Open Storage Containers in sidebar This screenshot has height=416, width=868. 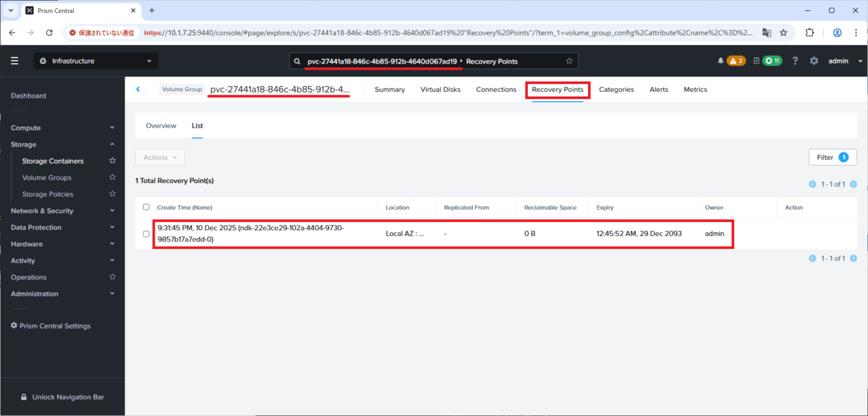(x=53, y=161)
